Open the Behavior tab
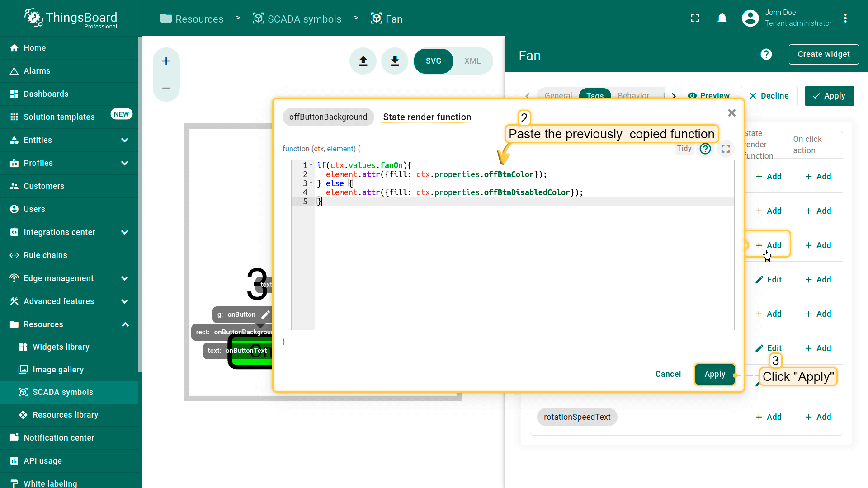This screenshot has width=868, height=488. point(633,96)
